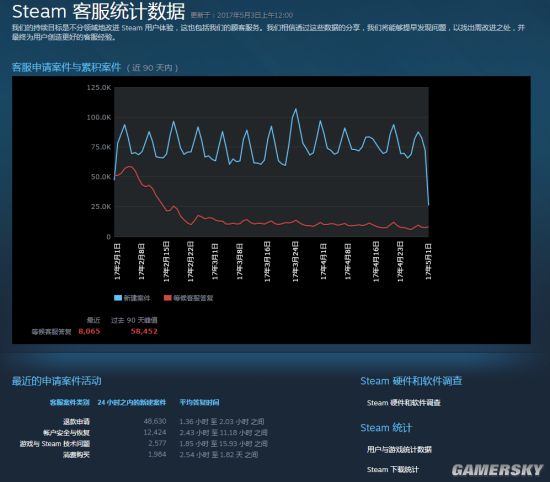550x482 pixels.
Task: Click the Steam 客服统计数据 page title
Action: [99, 11]
